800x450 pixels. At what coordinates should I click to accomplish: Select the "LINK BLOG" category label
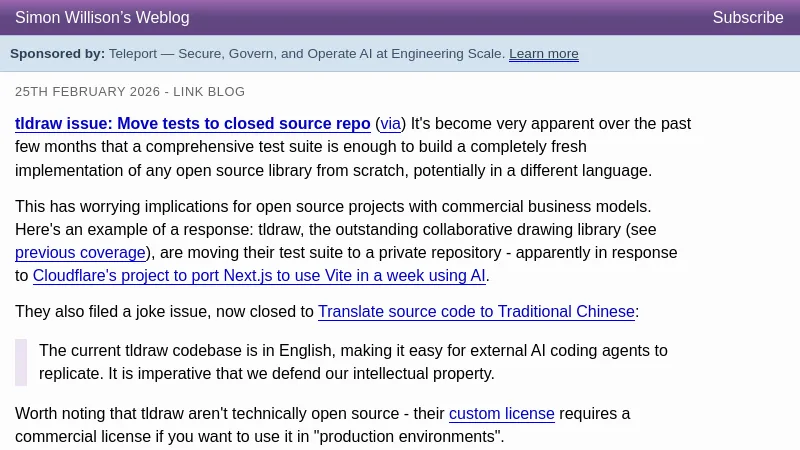click(209, 92)
